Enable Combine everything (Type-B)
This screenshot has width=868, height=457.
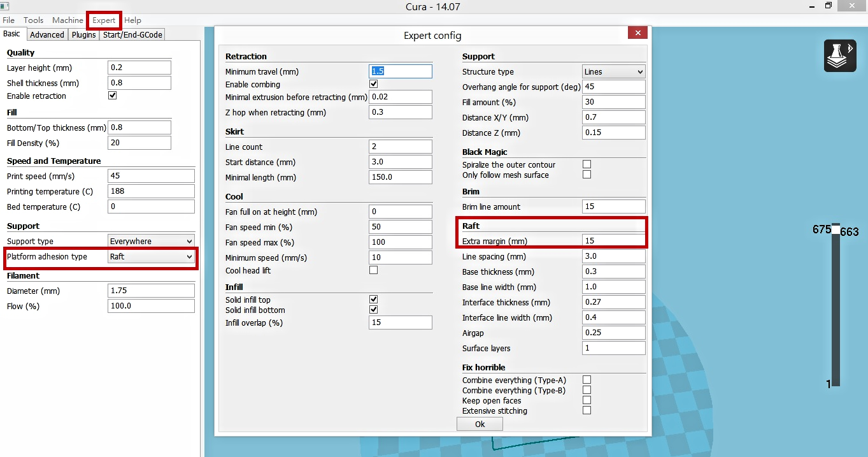[x=587, y=390]
